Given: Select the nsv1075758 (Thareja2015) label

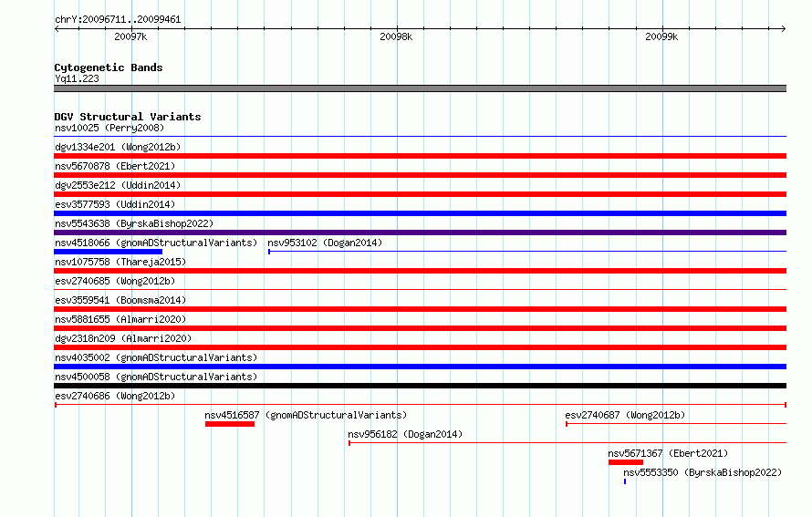Looking at the screenshot, I should coord(120,262).
